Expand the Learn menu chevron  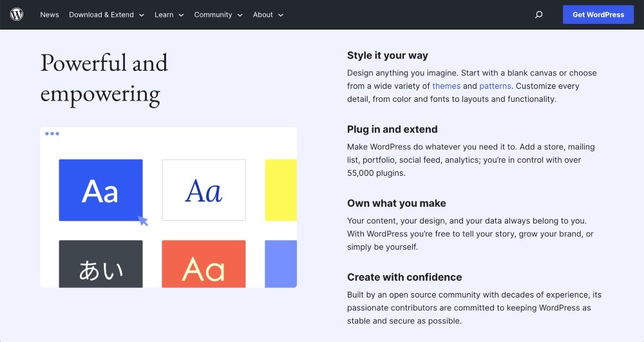(181, 15)
